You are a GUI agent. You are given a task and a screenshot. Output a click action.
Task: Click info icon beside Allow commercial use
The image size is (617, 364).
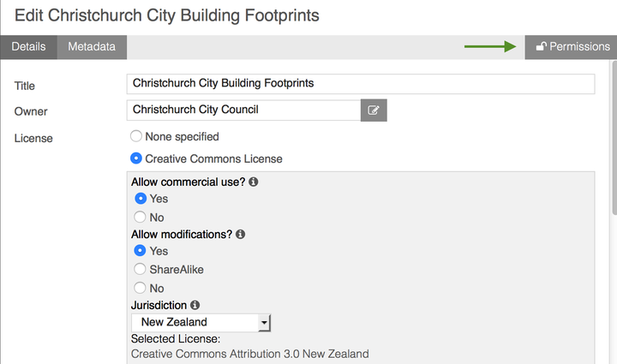[x=254, y=182]
